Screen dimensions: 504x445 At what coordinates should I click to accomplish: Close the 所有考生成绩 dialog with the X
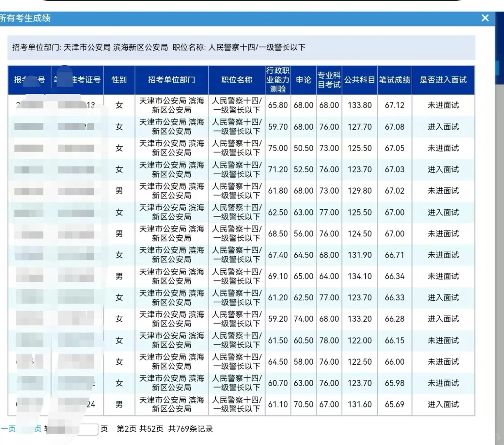click(485, 18)
